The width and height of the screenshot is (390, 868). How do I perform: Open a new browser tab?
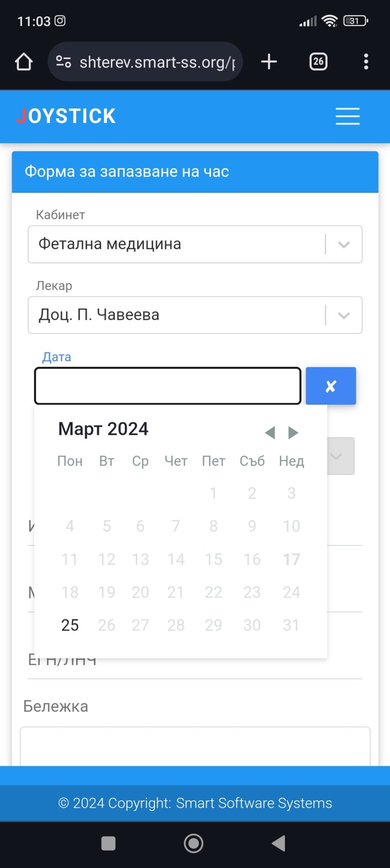coord(269,62)
